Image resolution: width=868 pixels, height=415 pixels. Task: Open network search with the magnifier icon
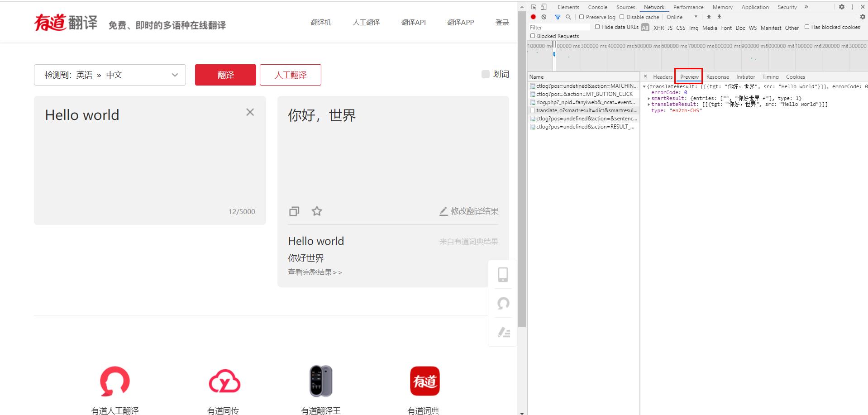[x=568, y=17]
